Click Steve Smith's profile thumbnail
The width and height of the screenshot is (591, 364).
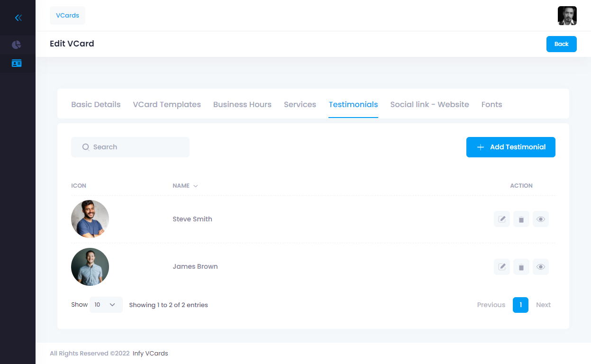(90, 219)
